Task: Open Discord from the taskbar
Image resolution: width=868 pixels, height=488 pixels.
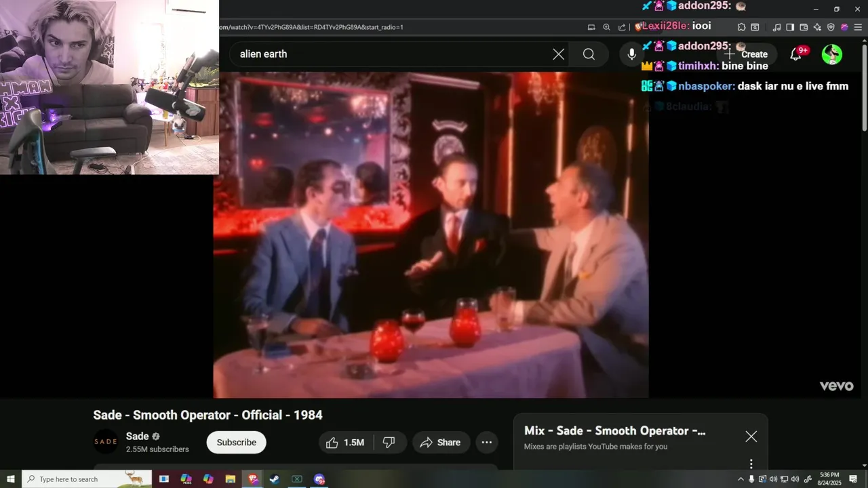Action: click(x=319, y=479)
